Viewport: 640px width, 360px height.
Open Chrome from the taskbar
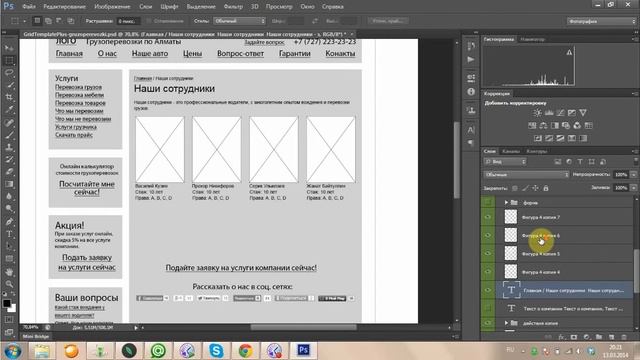[245, 351]
